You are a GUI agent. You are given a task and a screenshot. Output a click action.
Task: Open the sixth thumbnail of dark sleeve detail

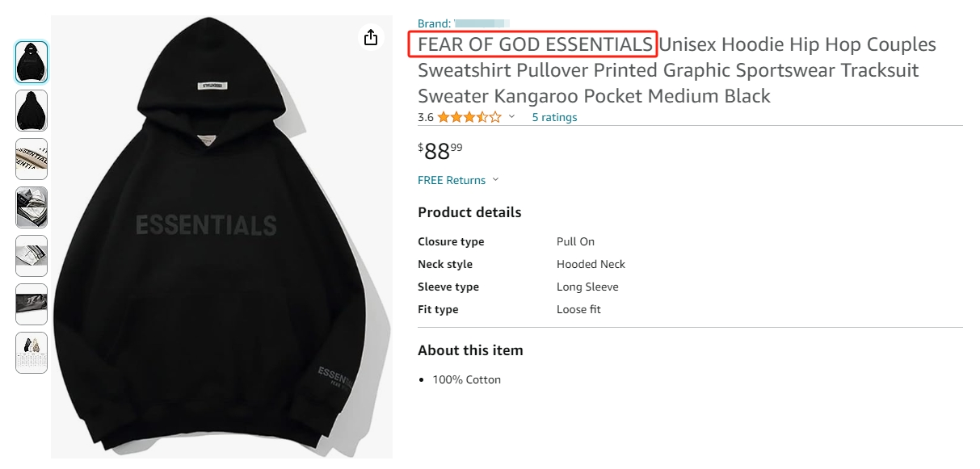(x=32, y=304)
